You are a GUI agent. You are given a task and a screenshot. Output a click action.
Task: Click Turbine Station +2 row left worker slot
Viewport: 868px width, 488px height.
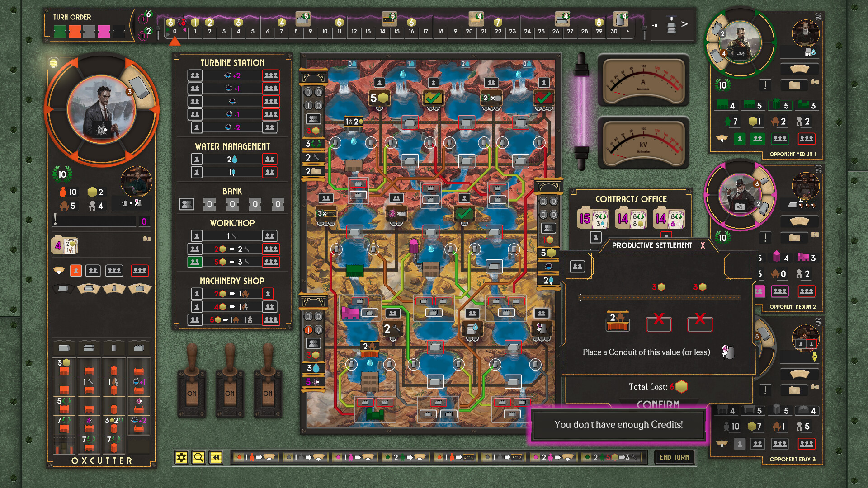[x=195, y=75]
